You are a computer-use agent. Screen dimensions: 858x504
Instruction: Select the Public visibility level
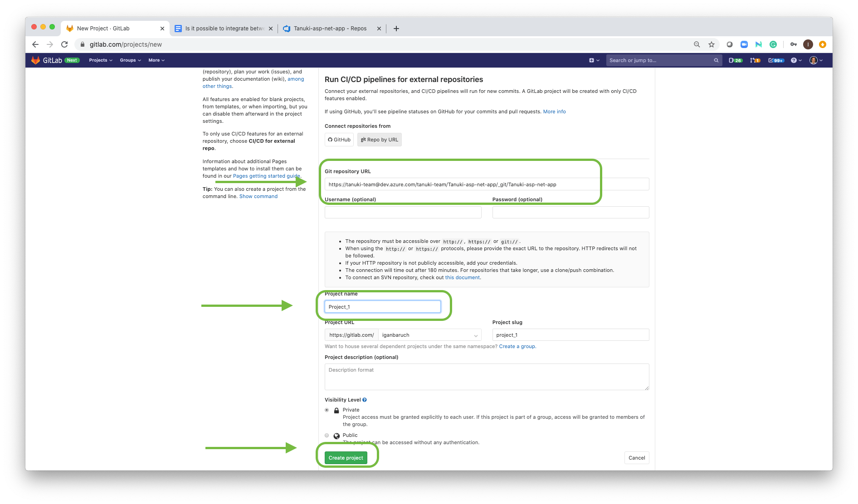pyautogui.click(x=327, y=435)
